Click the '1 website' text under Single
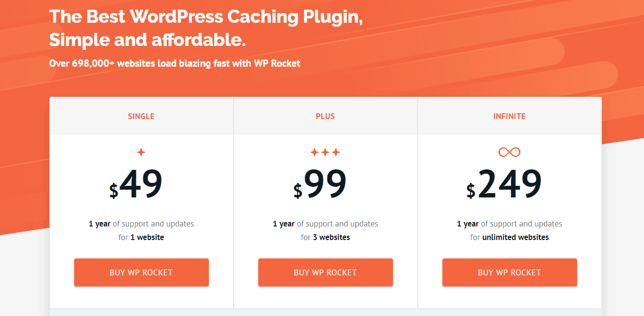 pos(147,237)
